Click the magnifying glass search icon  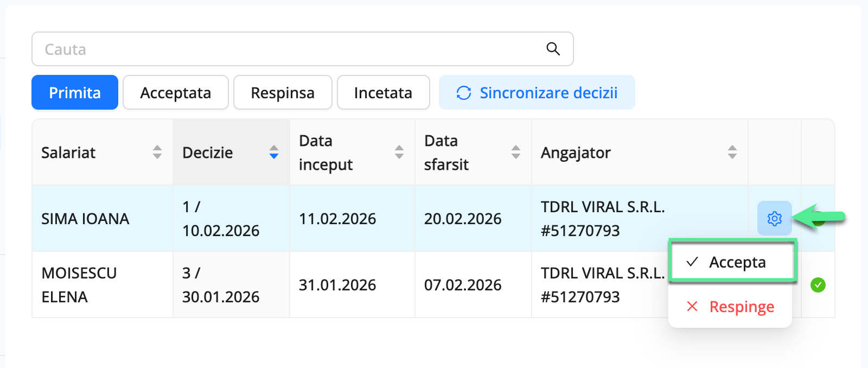click(553, 49)
